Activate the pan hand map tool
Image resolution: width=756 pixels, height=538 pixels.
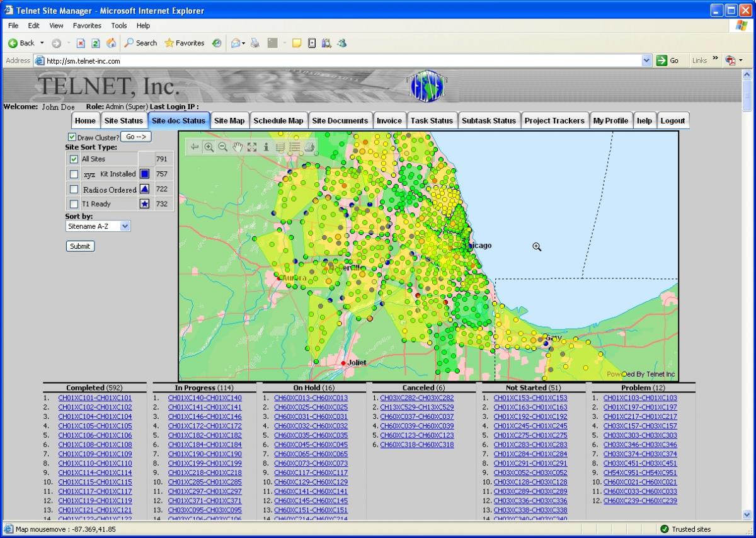[x=238, y=147]
